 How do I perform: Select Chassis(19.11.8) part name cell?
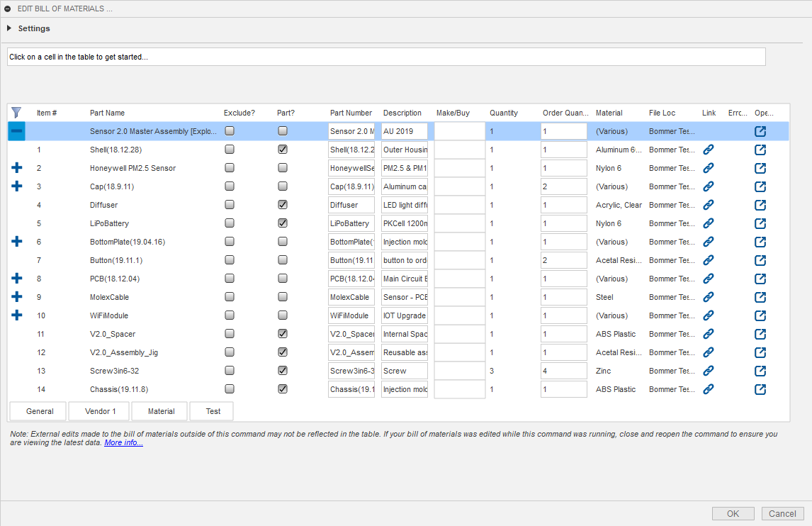point(119,389)
